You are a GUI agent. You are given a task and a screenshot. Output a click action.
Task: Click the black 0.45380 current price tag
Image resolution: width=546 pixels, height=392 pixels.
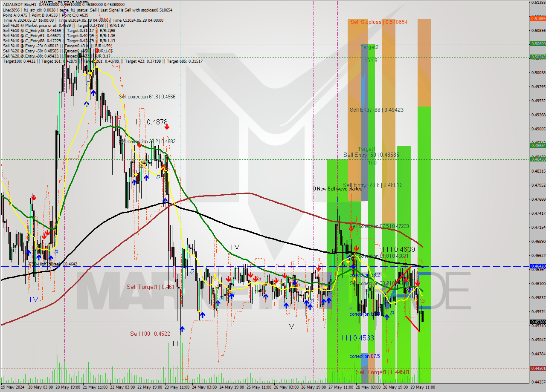pyautogui.click(x=537, y=322)
